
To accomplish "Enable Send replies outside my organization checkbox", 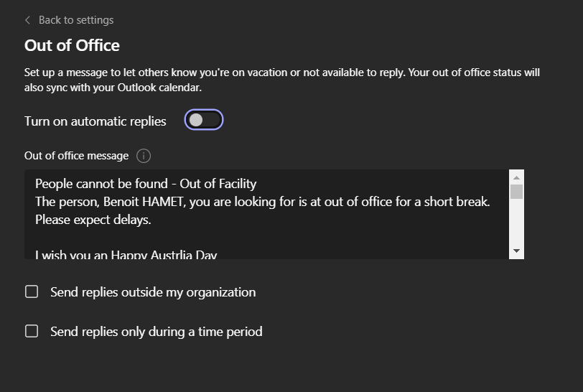I will [x=32, y=291].
